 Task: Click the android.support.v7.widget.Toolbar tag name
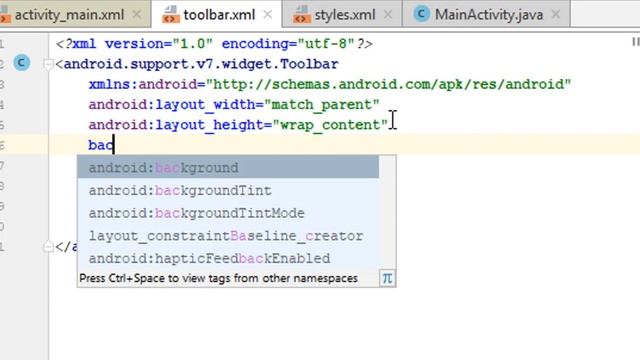[201, 64]
